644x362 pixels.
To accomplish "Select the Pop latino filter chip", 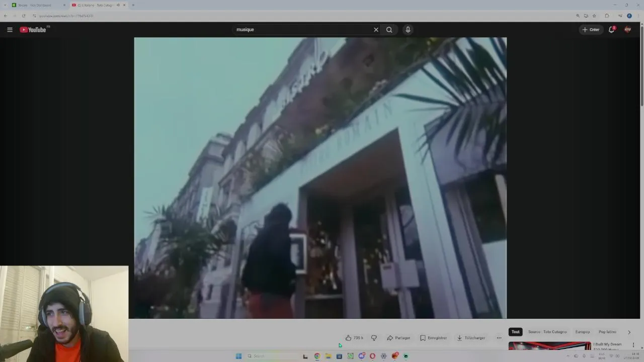I will click(607, 332).
